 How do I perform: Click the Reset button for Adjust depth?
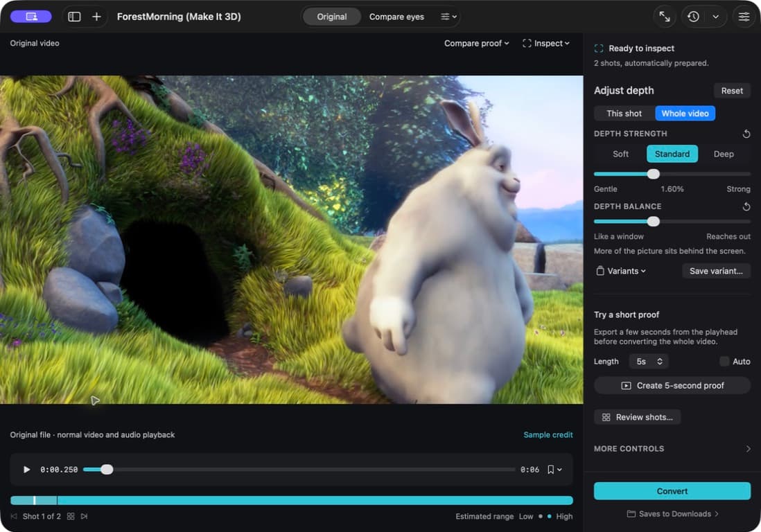click(x=732, y=91)
